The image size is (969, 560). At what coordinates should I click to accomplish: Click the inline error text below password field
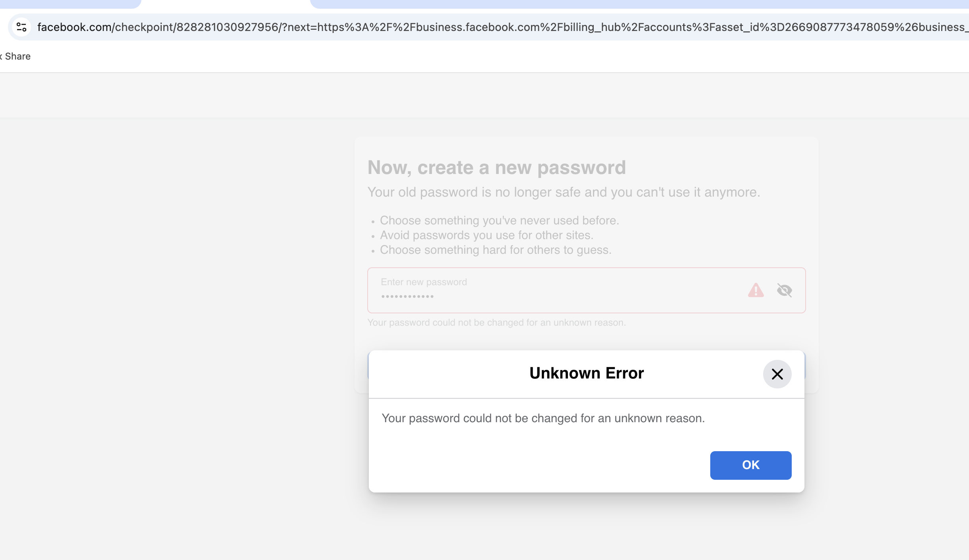496,322
